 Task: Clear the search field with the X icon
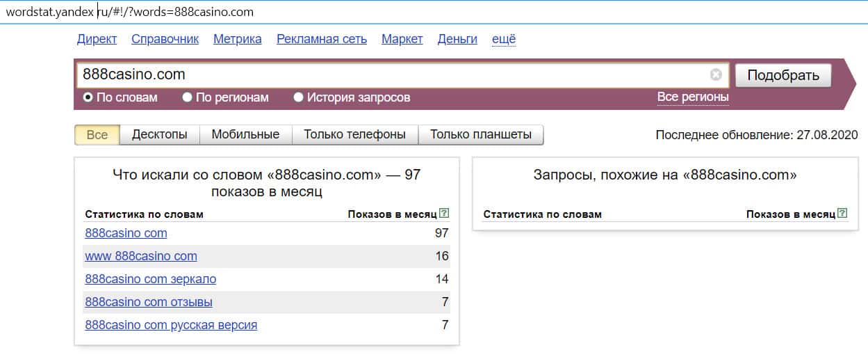point(716,74)
